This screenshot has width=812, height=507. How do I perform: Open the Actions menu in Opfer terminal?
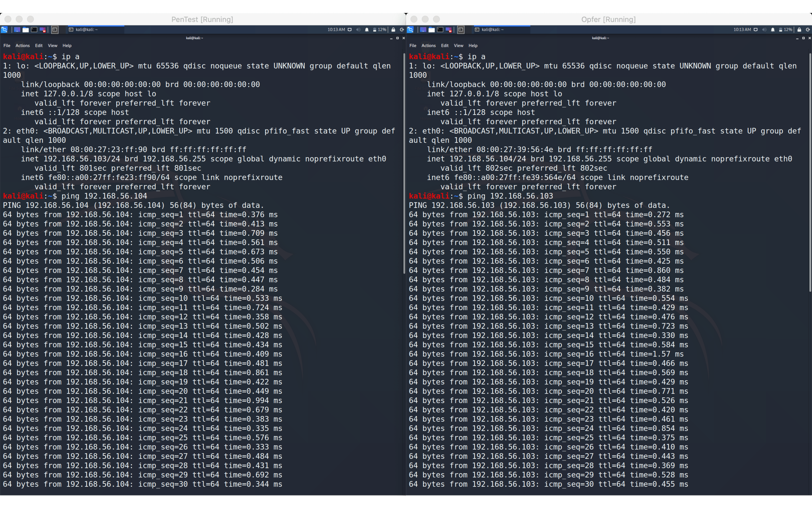(429, 46)
